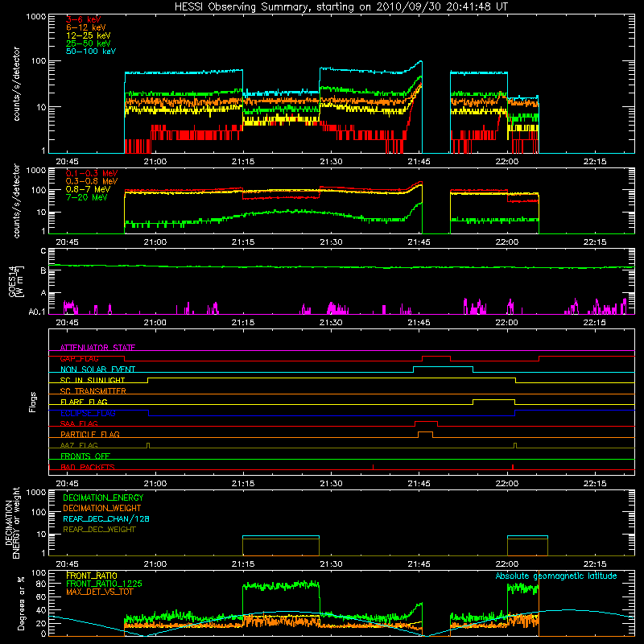Click the NON_SOLAR_EVENT flag label
This screenshot has height=644, width=644.
97,369
